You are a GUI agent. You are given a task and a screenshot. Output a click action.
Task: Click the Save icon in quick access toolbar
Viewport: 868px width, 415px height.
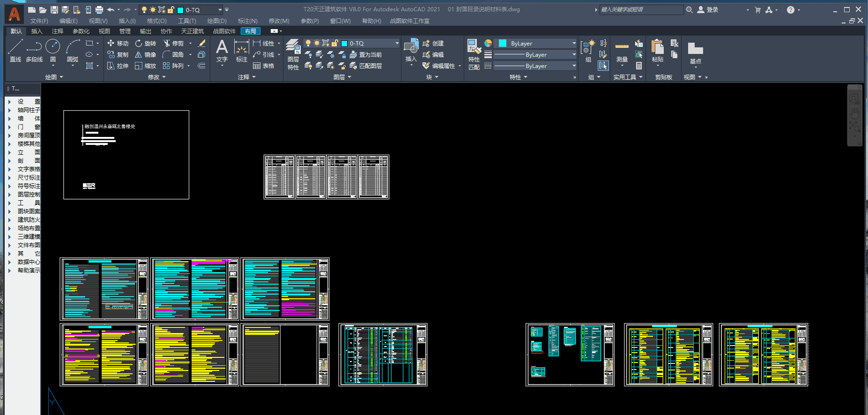[54, 9]
